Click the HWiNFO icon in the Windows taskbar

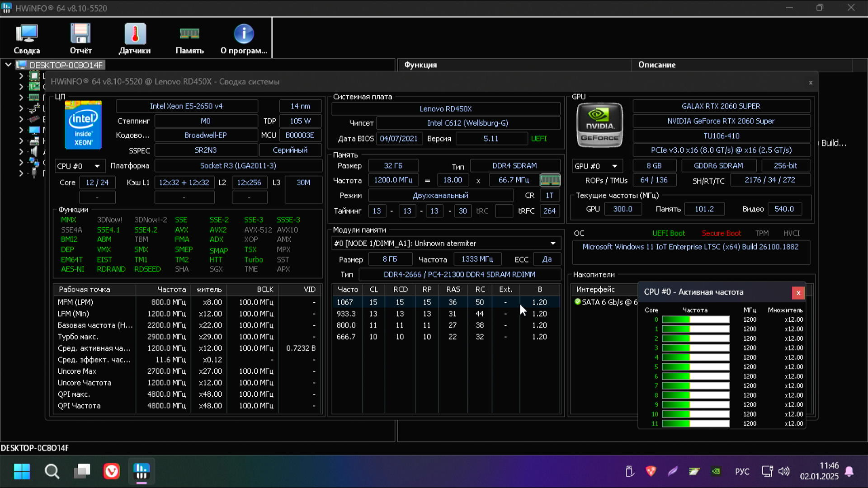tap(142, 471)
